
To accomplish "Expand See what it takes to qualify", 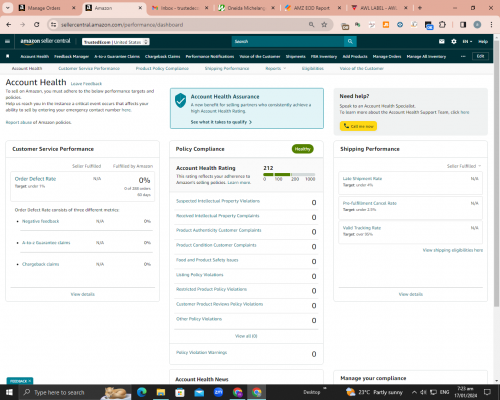I will pos(221,122).
